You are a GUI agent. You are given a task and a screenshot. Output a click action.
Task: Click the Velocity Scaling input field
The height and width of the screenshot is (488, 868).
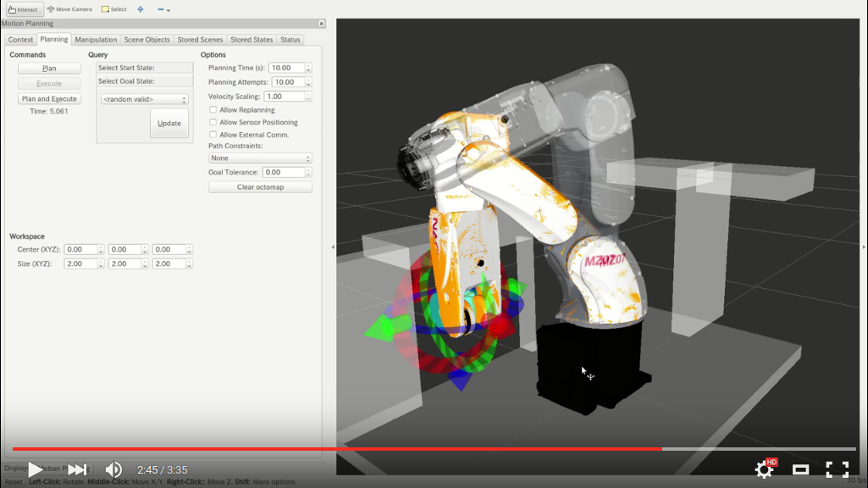(285, 97)
